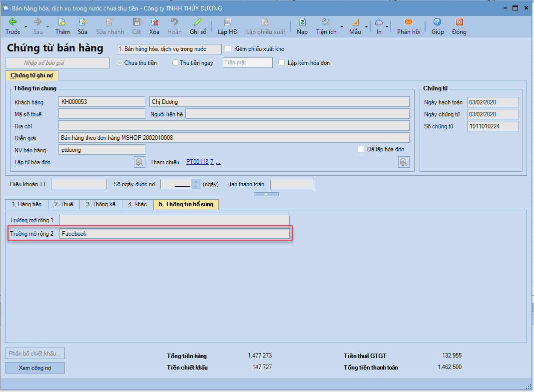This screenshot has width=534, height=392.
Task: Click the Ghi sổ pen icon
Action: point(198,22)
